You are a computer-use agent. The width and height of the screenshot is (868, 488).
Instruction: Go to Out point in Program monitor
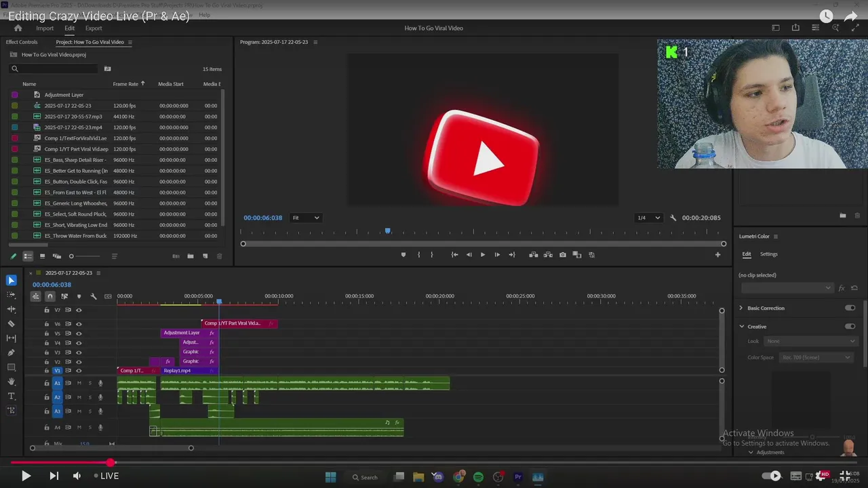pos(512,255)
